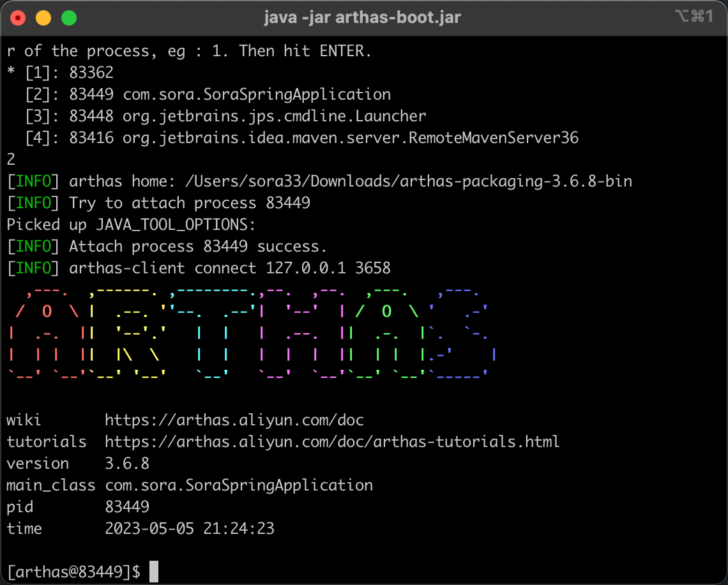Screen dimensions: 728x585
Task: Click the window title java -jar arthas-boot.jar
Action: click(x=362, y=17)
